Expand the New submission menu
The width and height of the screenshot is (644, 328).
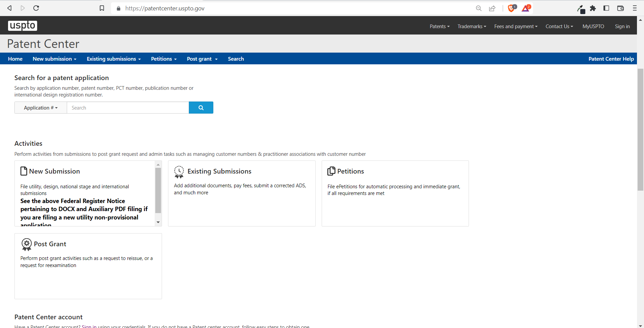[x=54, y=59]
